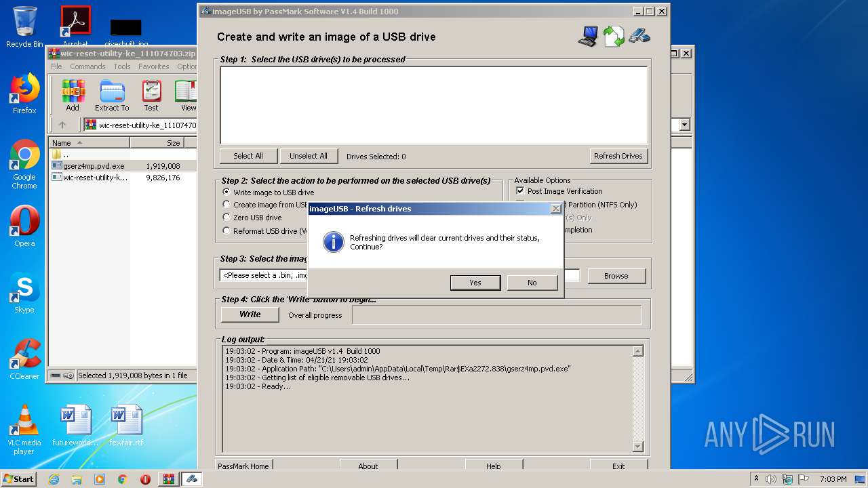Click log output scrollbar up arrow
Screen dimensions: 868x488
coord(638,351)
